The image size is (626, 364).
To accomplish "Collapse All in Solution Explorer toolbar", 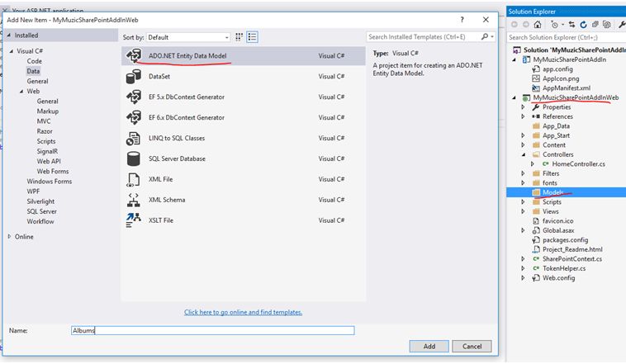I will [x=595, y=24].
